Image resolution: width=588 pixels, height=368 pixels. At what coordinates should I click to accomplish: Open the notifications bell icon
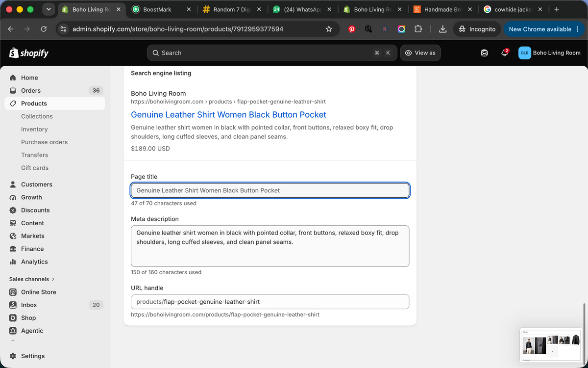[504, 53]
